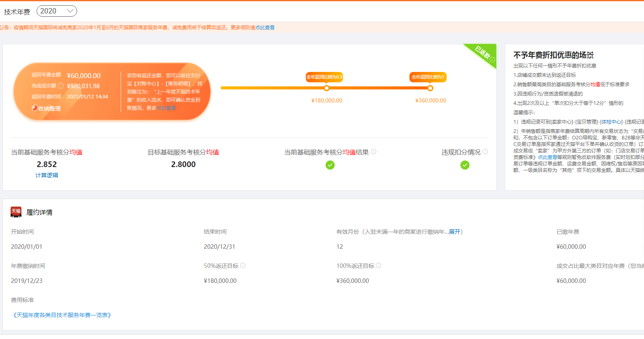Click ¥60,000.00 under 已缴年费
This screenshot has width=644, height=339.
coord(571,247)
